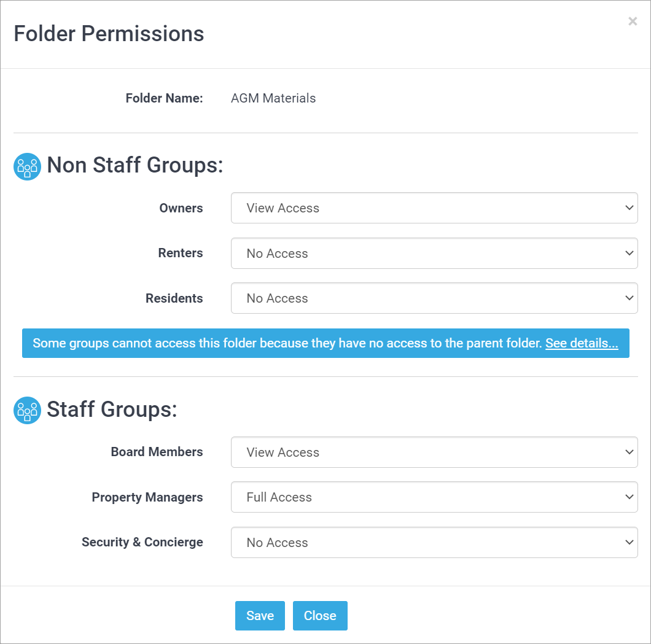
Task: Click the 'Residents' label
Action: tap(174, 298)
